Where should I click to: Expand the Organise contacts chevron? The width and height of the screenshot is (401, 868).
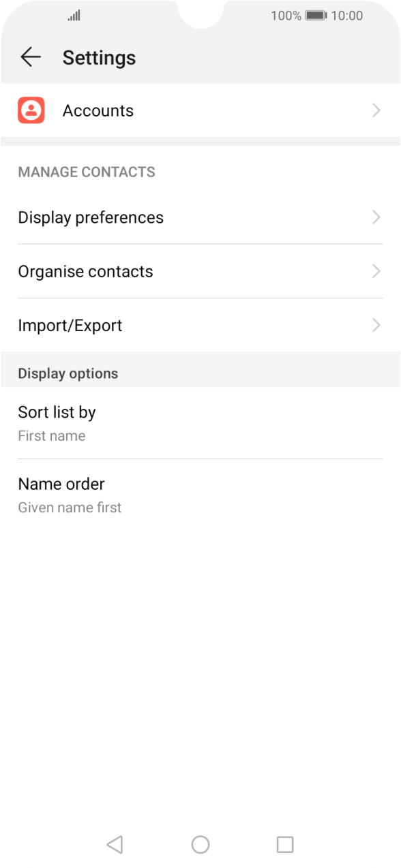click(x=376, y=270)
